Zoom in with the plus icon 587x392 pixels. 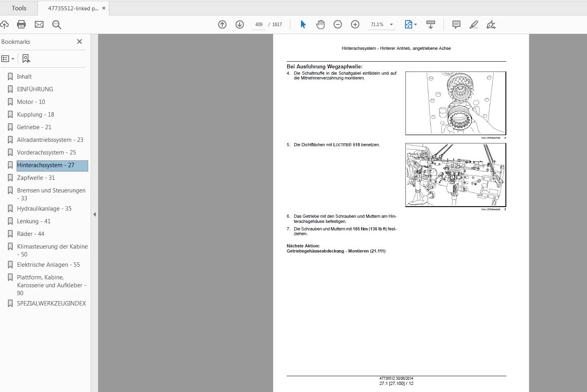(355, 24)
